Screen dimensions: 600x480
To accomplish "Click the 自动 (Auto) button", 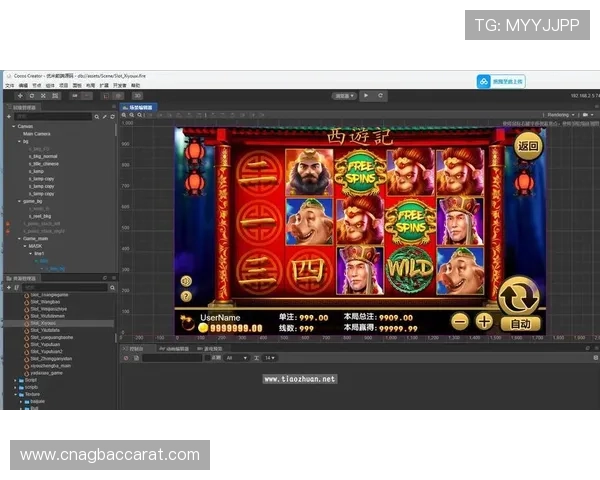I will point(521,324).
